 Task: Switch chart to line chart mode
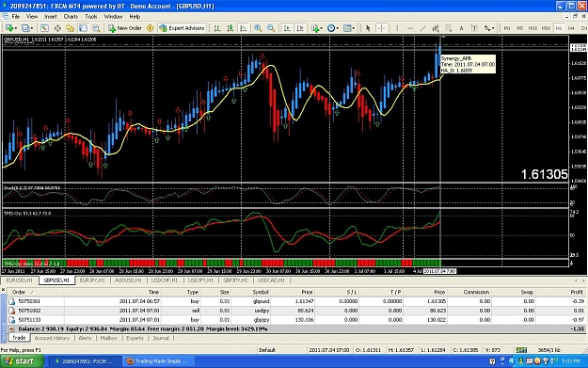coord(243,28)
